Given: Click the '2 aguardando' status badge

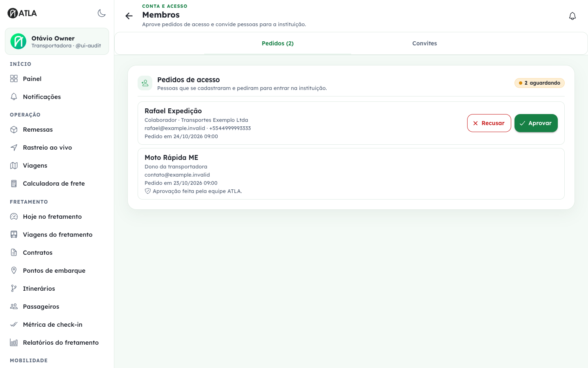Looking at the screenshot, I should [x=539, y=83].
